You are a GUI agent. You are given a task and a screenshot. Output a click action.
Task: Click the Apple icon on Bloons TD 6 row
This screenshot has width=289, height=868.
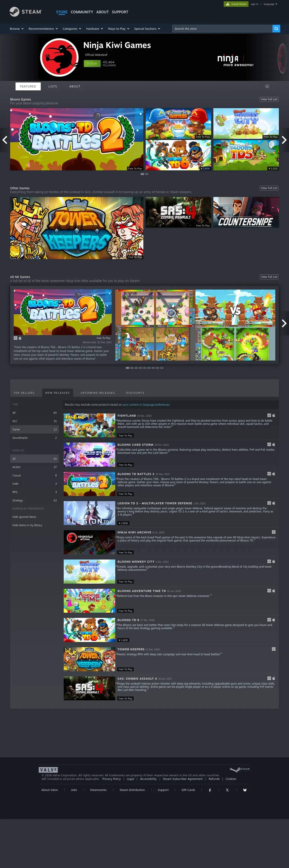pos(273,620)
